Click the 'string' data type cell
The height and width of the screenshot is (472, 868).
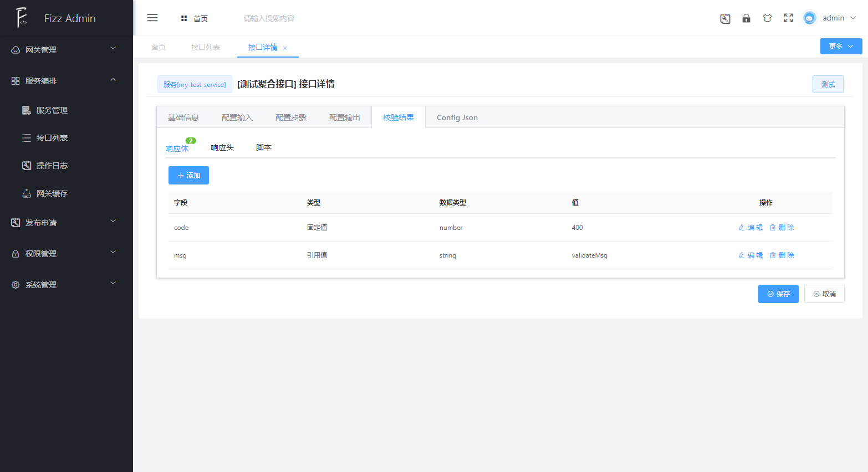(x=448, y=255)
